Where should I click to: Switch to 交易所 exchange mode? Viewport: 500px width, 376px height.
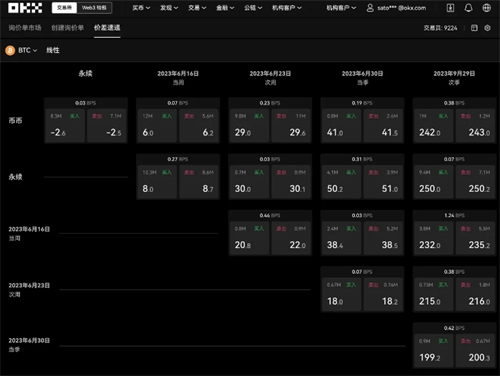coord(64,8)
